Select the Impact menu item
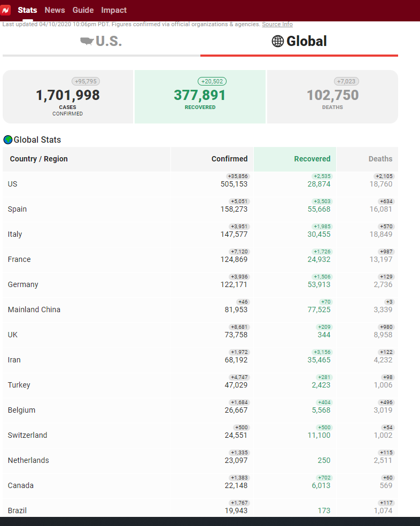Viewport: 420px width, 526px height. click(x=114, y=10)
